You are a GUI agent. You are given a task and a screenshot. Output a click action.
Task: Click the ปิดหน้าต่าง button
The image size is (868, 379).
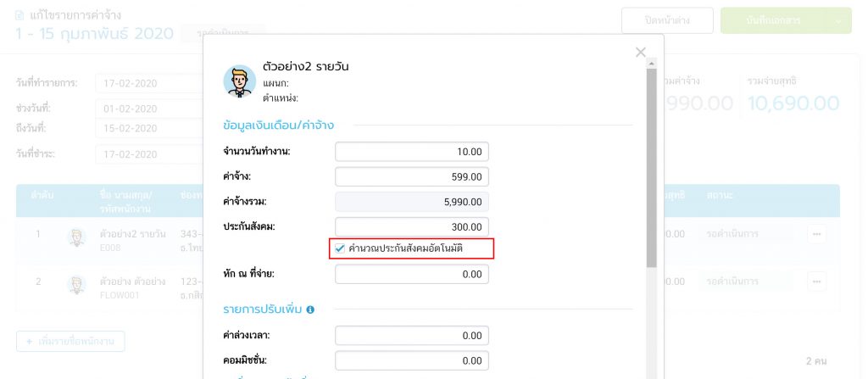click(667, 20)
